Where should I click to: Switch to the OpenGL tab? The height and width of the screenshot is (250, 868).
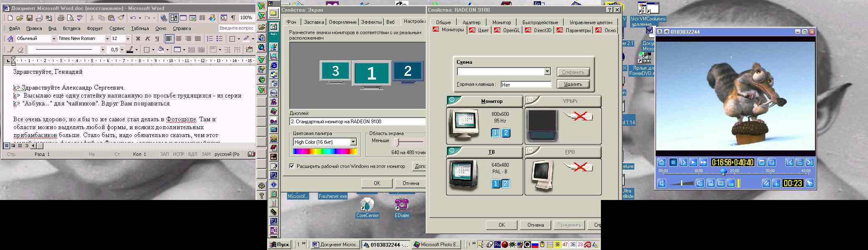pos(507,30)
